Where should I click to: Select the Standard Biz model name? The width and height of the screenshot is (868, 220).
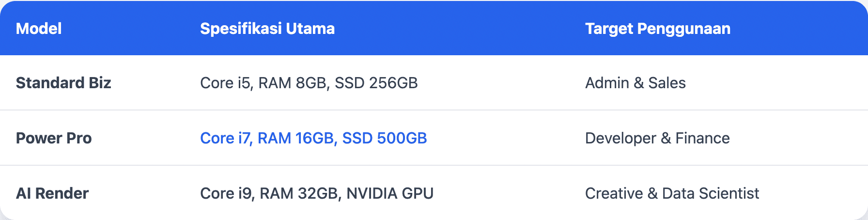(x=63, y=83)
